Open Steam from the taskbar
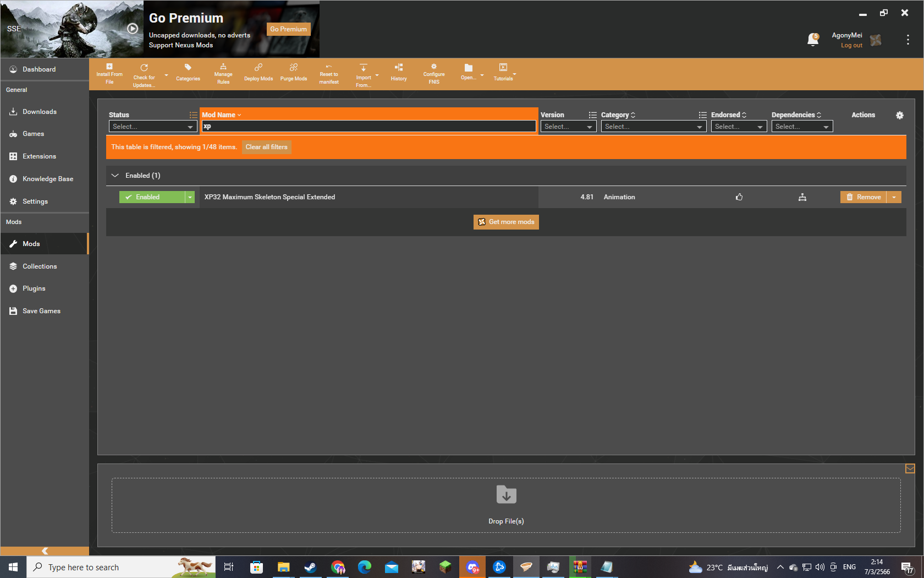 click(310, 567)
